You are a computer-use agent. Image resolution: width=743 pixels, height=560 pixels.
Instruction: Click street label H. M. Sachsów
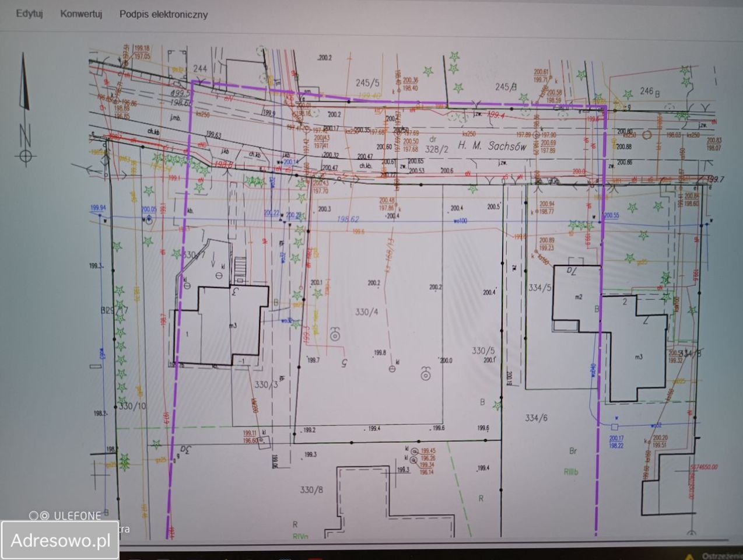492,146
